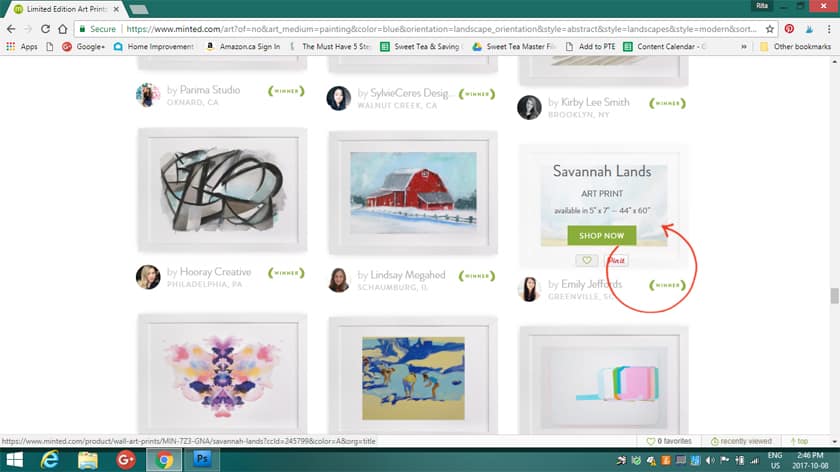The width and height of the screenshot is (840, 472).
Task: Open File Explorer from the taskbar
Action: [x=88, y=460]
